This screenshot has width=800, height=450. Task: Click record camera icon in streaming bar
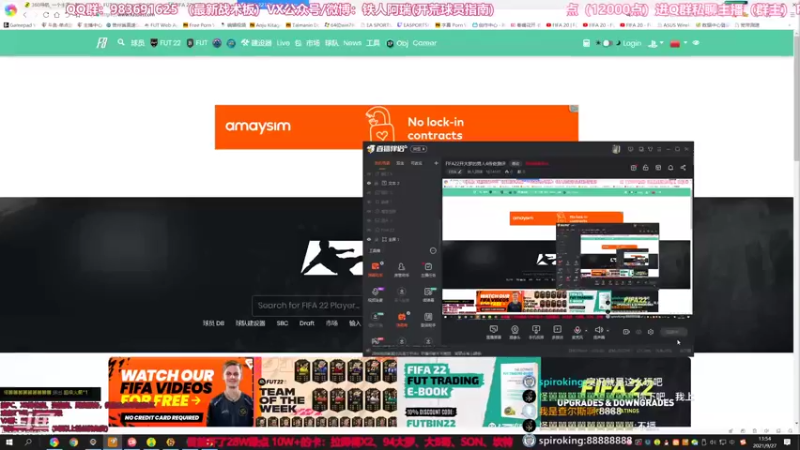pyautogui.click(x=626, y=332)
